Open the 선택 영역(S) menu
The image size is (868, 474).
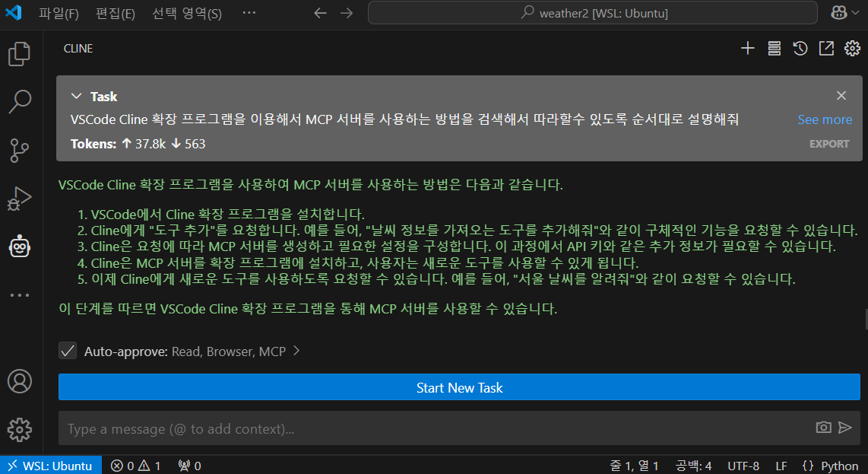(187, 13)
